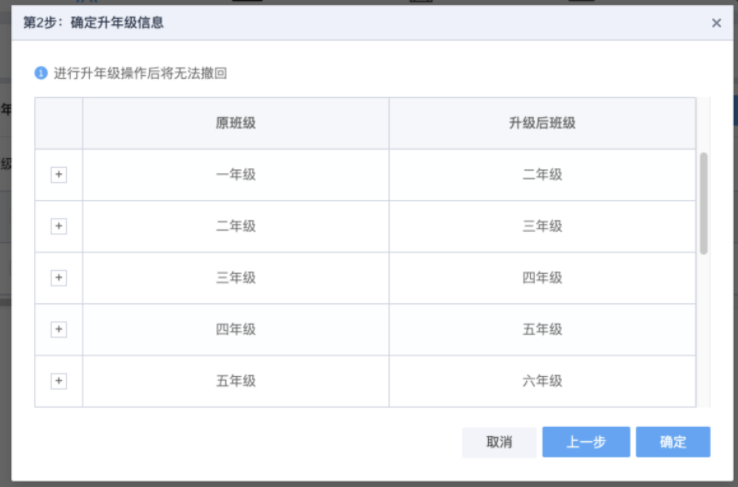The height and width of the screenshot is (487, 738).
Task: Click the 五年级 upgraded class cell
Action: tap(542, 329)
